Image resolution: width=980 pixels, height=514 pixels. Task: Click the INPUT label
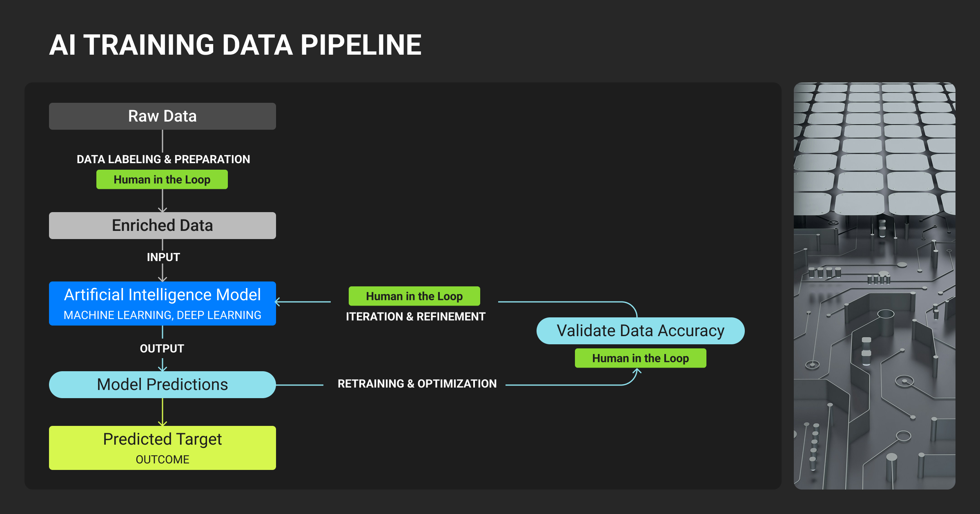coord(163,257)
